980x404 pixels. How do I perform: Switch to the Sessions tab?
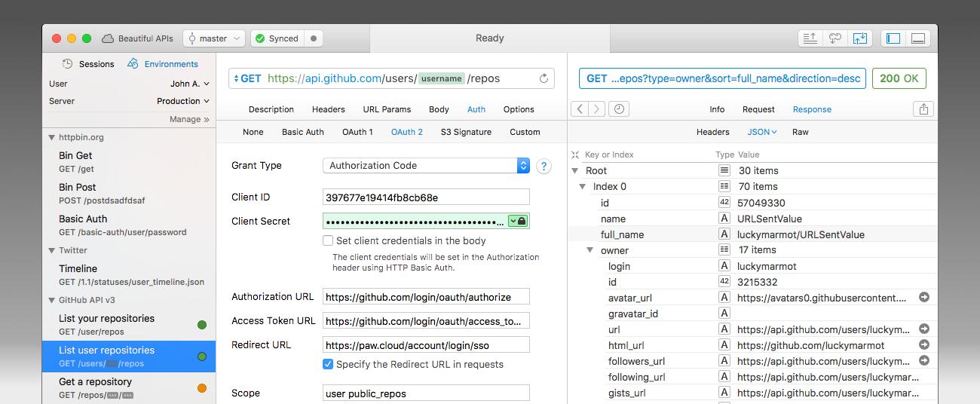click(89, 64)
